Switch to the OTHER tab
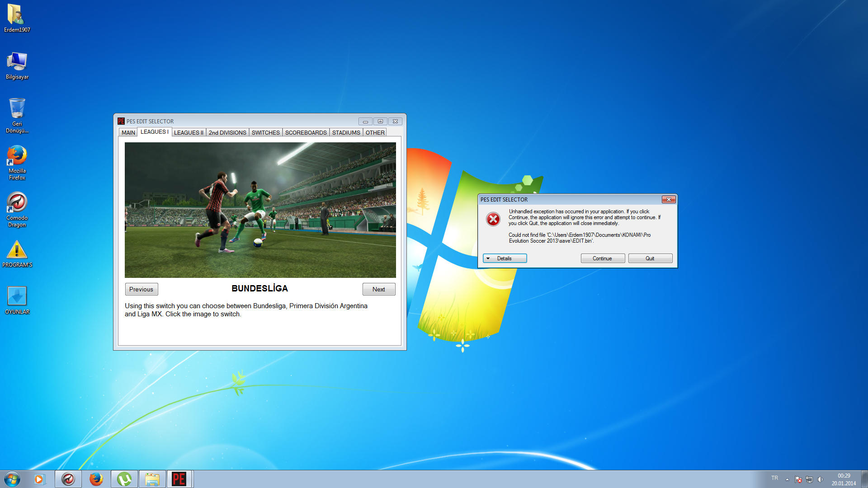This screenshot has width=868, height=488. click(x=375, y=132)
